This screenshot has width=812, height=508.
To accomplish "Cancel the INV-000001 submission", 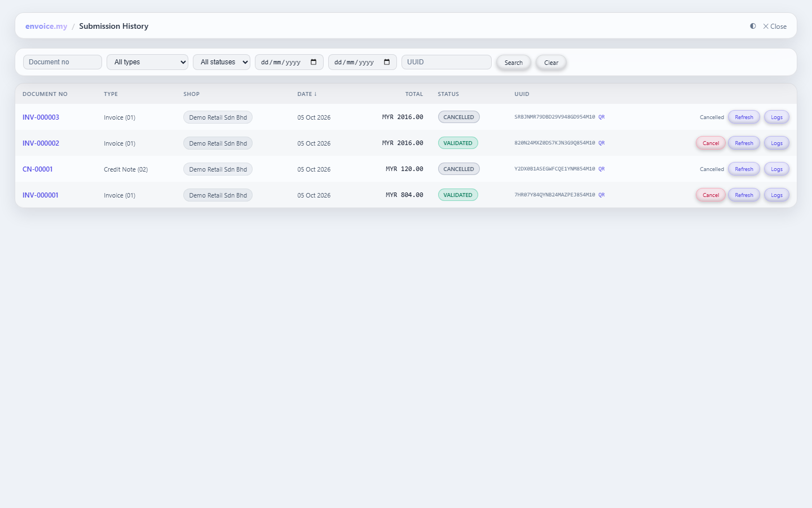I will (710, 195).
